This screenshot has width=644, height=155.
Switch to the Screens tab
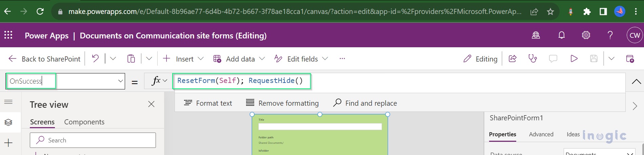coord(42,122)
